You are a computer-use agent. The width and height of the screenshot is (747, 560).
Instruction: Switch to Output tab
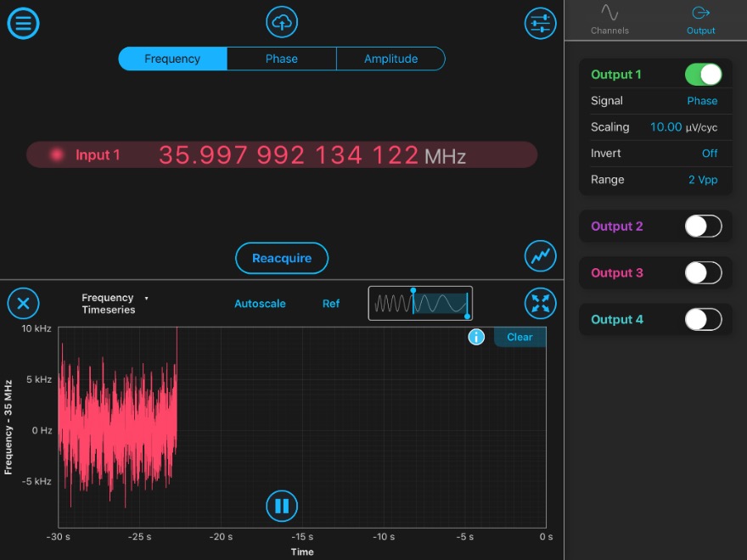pyautogui.click(x=700, y=20)
